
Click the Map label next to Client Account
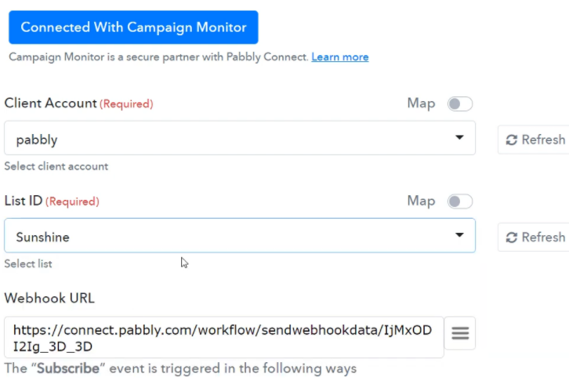[421, 103]
